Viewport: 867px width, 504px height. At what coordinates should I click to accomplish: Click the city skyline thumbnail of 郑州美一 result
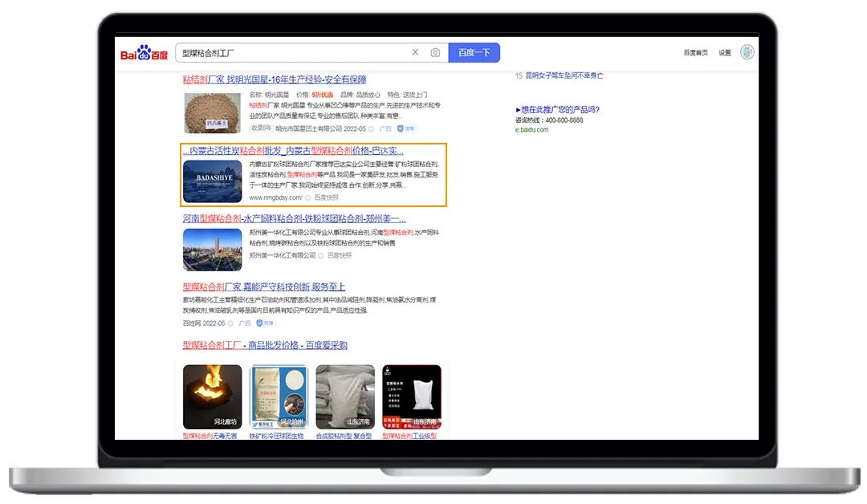[212, 250]
